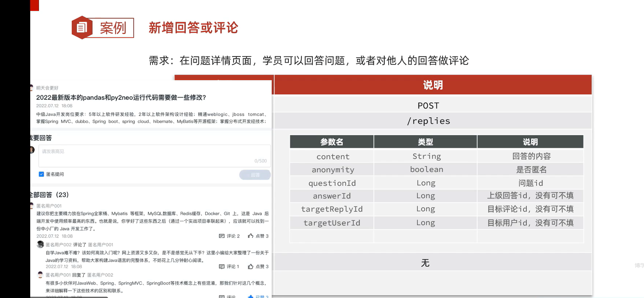The height and width of the screenshot is (298, 644).
Task: Click the 需求 requirement sentence
Action: pyautogui.click(x=309, y=60)
